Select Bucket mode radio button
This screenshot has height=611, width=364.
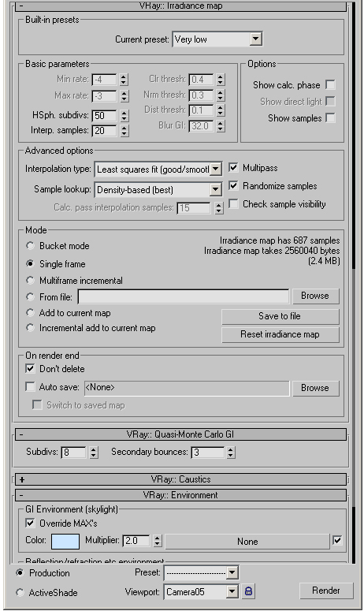click(x=30, y=245)
